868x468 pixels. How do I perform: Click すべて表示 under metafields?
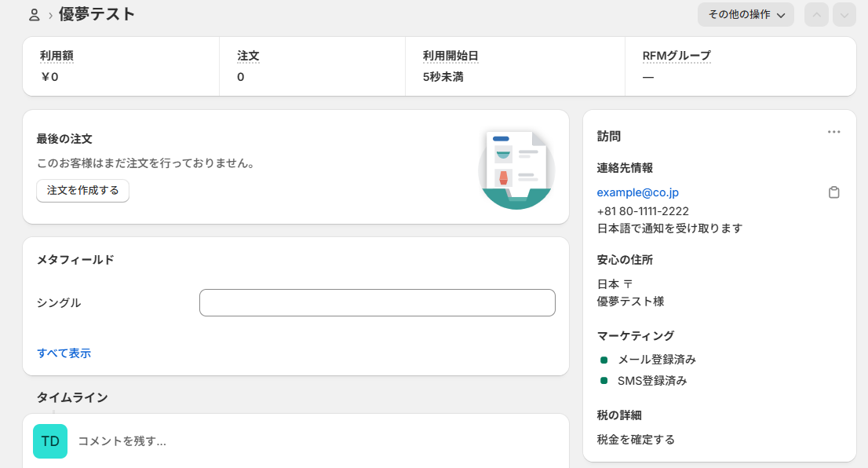pyautogui.click(x=64, y=353)
